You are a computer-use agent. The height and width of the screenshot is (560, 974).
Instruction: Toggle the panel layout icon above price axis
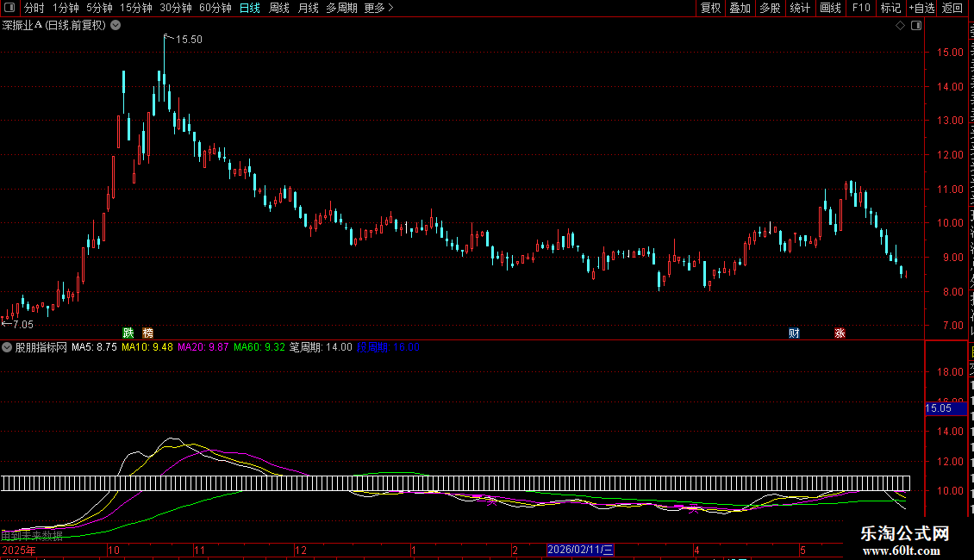[x=916, y=26]
